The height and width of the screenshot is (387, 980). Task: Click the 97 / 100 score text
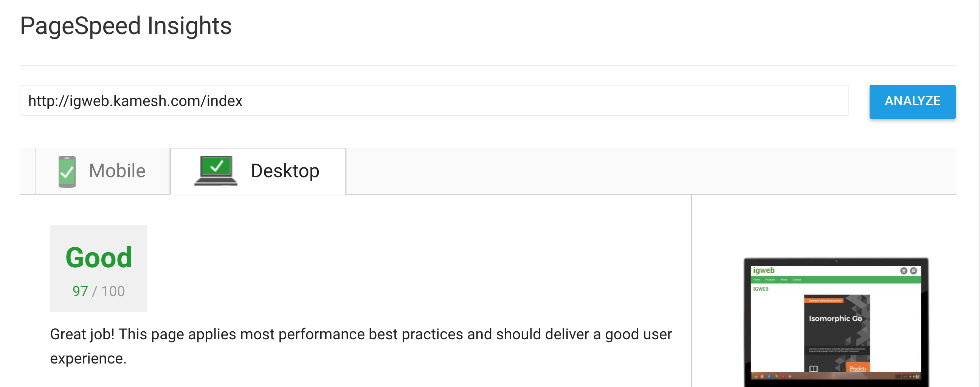99,291
